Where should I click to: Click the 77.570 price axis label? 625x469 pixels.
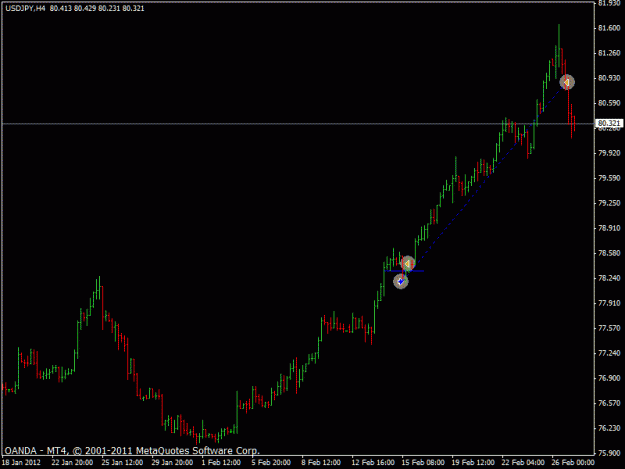609,328
